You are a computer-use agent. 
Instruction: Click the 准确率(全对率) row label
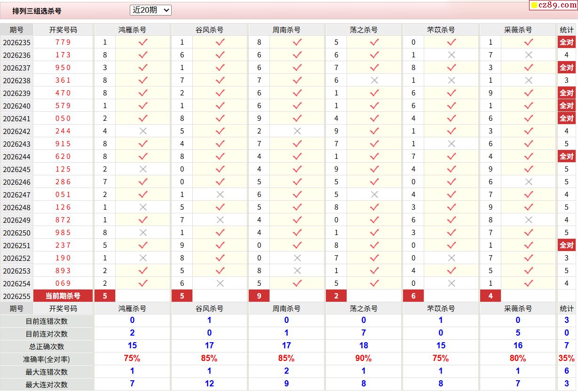coord(47,359)
